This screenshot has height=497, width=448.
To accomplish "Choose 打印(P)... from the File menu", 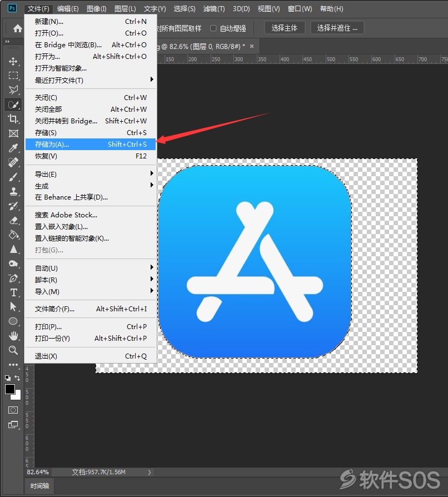I will click(x=91, y=327).
